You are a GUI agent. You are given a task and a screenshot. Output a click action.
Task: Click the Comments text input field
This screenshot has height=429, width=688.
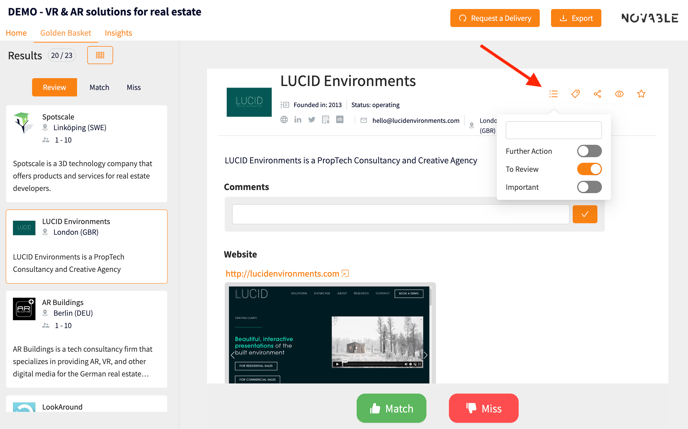(x=401, y=214)
